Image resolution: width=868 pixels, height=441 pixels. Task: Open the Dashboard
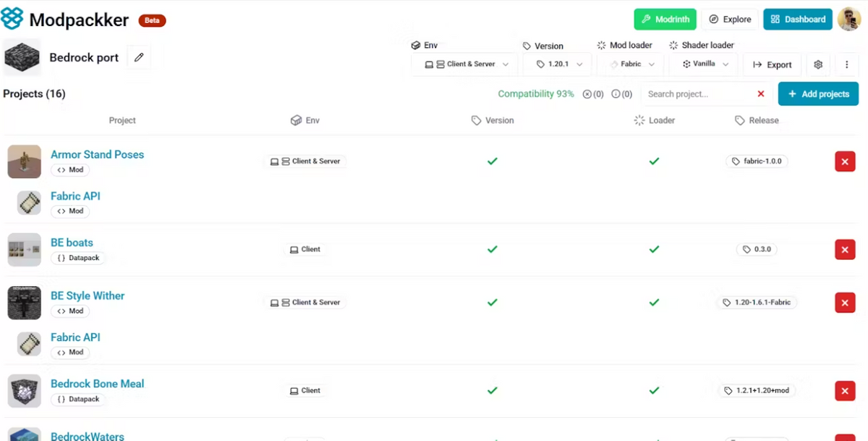[798, 20]
